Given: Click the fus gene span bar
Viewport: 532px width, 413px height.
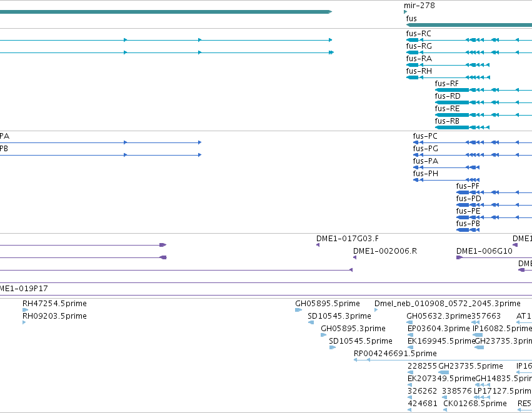Looking at the screenshot, I should tap(469, 25).
